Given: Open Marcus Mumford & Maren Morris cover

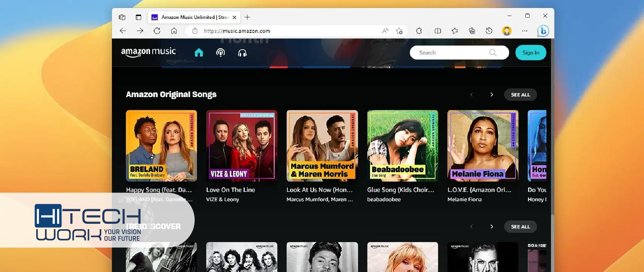Looking at the screenshot, I should 322,146.
